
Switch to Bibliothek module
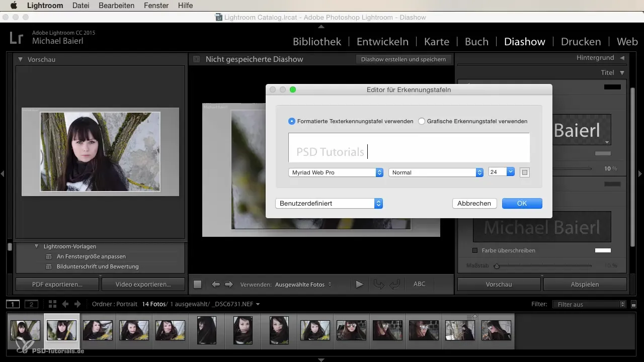[x=317, y=42]
